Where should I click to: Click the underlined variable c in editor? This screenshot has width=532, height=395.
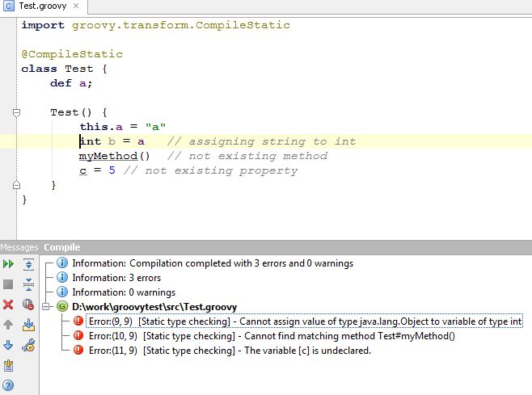click(x=83, y=170)
